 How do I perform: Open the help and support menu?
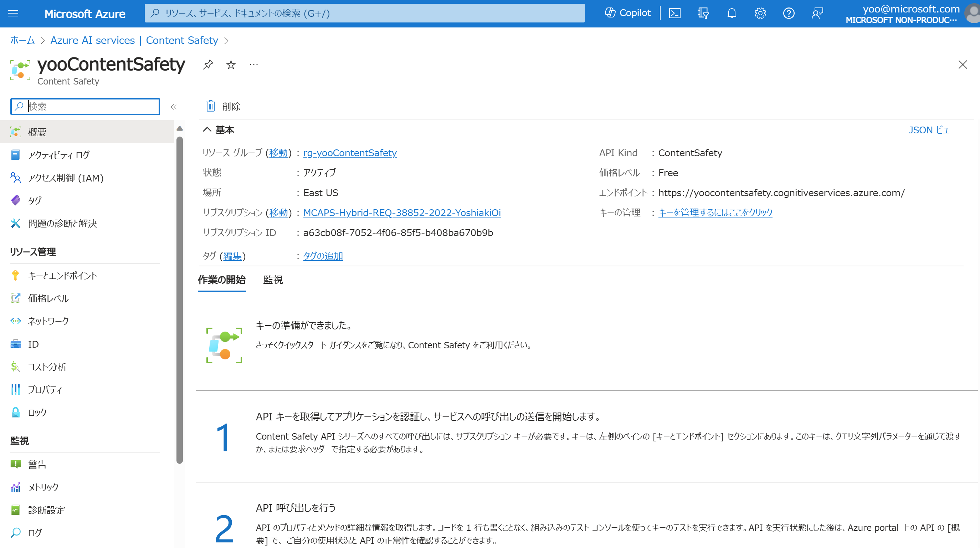click(789, 13)
